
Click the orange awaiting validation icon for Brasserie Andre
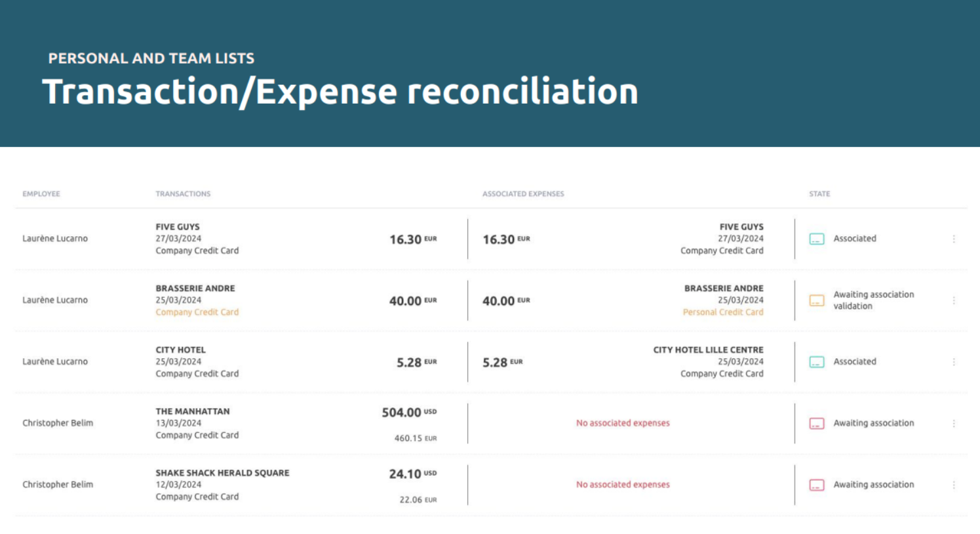[816, 300]
